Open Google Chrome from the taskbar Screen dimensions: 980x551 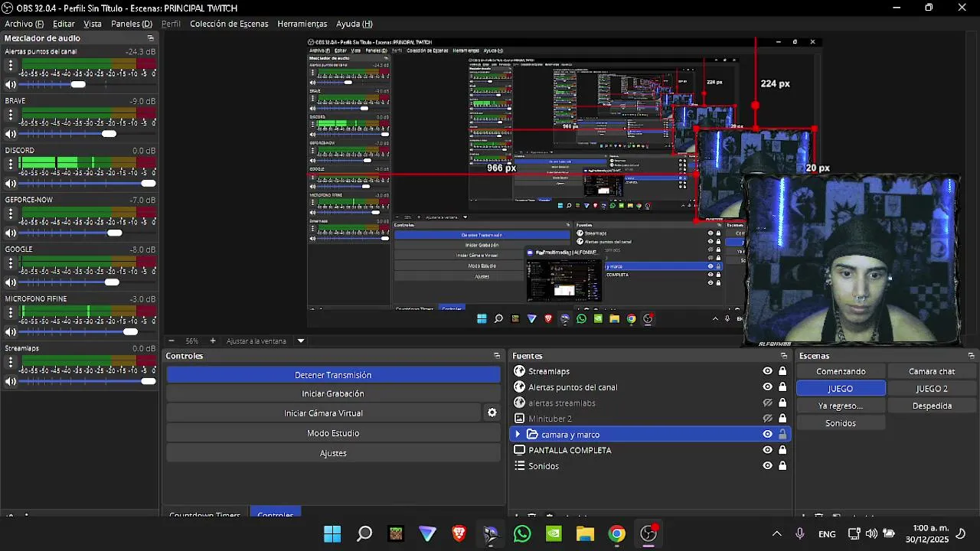click(x=617, y=534)
